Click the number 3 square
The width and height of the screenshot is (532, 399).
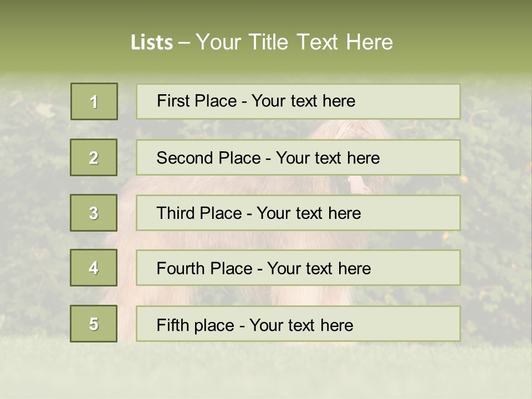point(94,213)
